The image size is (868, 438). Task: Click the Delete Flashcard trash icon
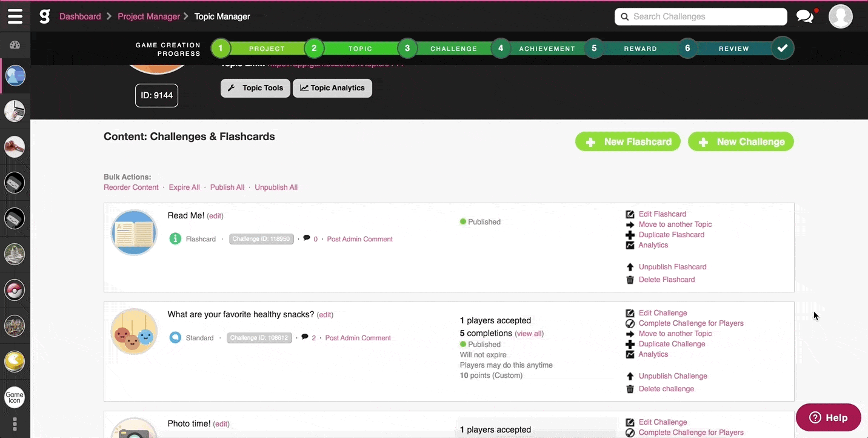pyautogui.click(x=630, y=280)
